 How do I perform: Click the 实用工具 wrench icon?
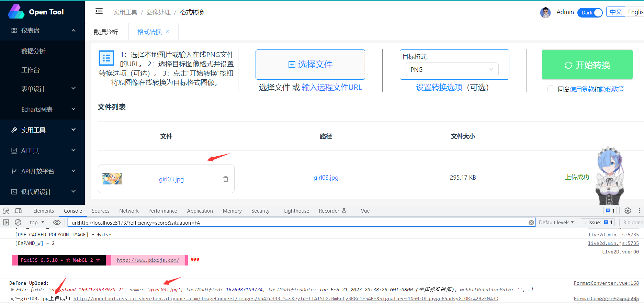pyautogui.click(x=14, y=130)
